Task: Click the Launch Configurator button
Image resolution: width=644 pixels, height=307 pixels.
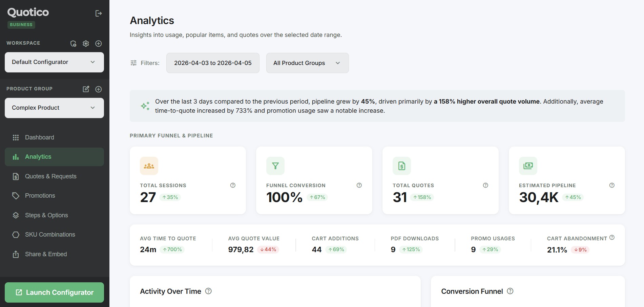Action: pyautogui.click(x=54, y=292)
